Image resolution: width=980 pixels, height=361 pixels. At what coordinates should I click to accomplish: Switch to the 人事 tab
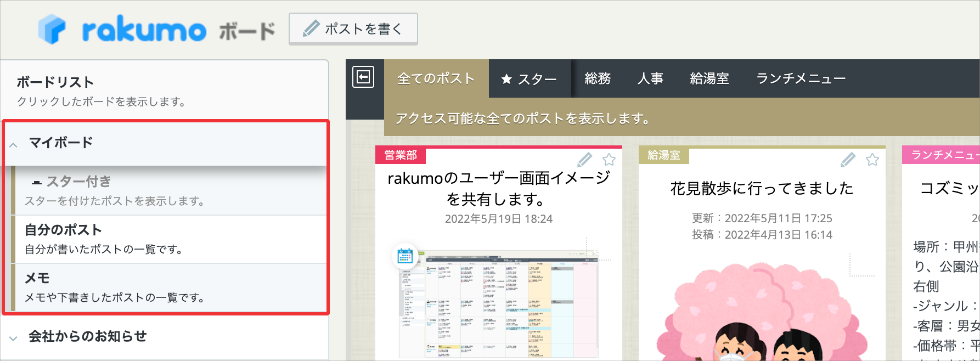coord(651,78)
